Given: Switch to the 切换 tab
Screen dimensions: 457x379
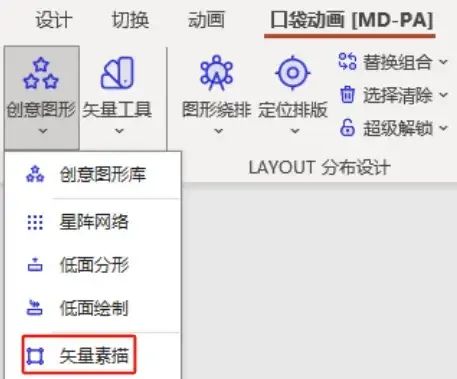Looking at the screenshot, I should 130,20.
